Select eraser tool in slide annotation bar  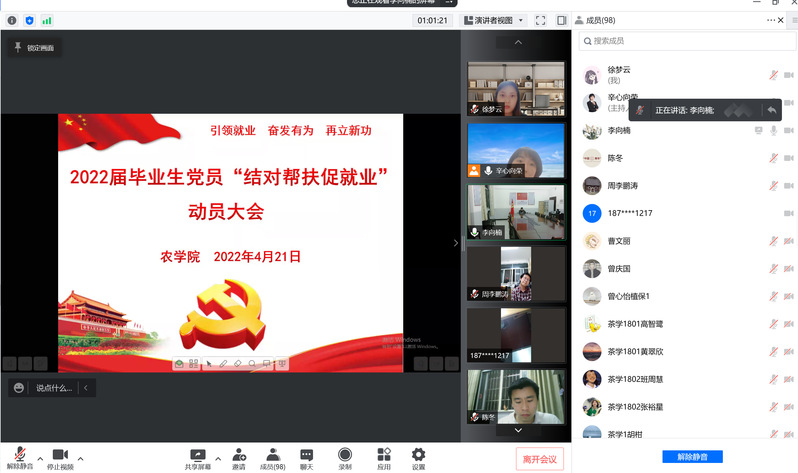(238, 364)
